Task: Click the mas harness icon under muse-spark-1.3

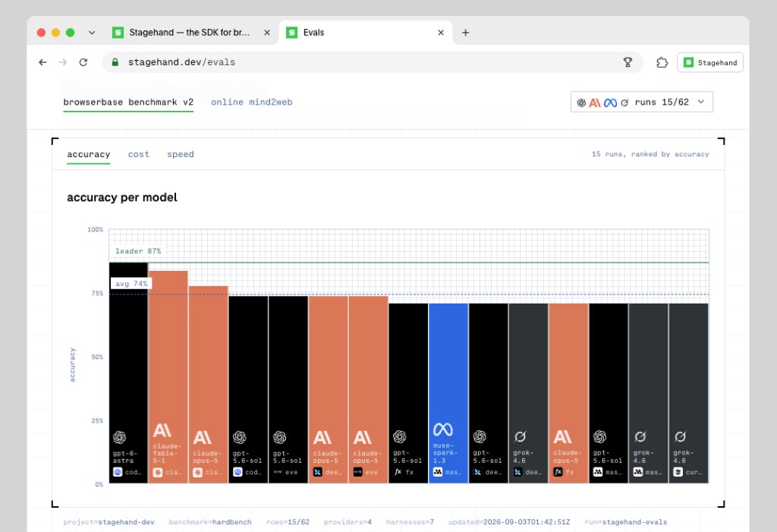Action: click(438, 472)
